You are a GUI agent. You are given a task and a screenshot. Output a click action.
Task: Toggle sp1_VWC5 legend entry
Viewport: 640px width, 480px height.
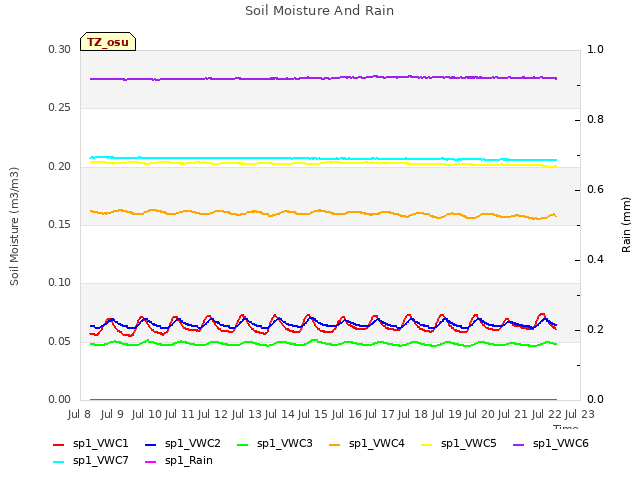click(x=459, y=444)
